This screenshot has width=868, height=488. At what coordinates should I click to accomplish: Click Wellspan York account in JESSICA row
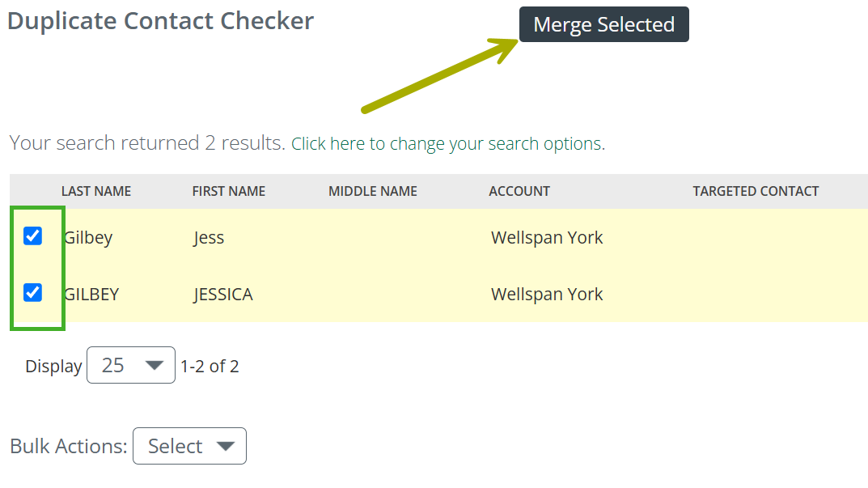(x=547, y=294)
